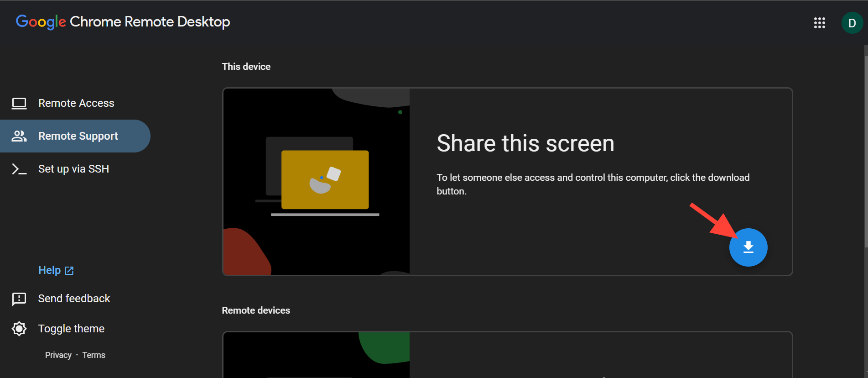Click the blue download button
868x378 pixels.
click(748, 247)
